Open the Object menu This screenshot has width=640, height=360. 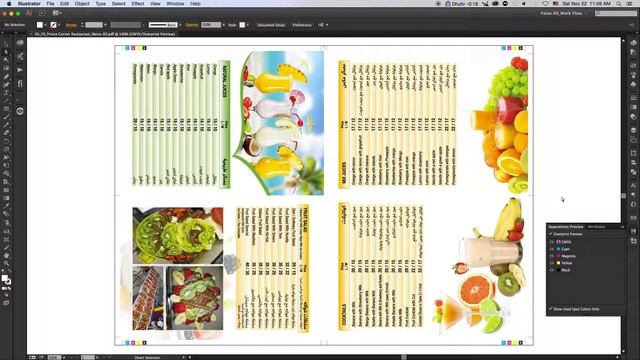tap(82, 4)
